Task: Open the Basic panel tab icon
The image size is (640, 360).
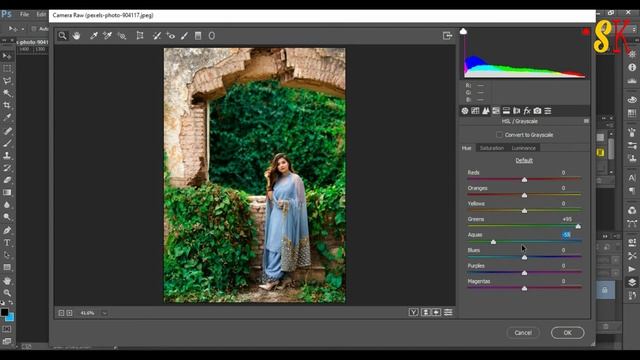Action: (x=465, y=111)
